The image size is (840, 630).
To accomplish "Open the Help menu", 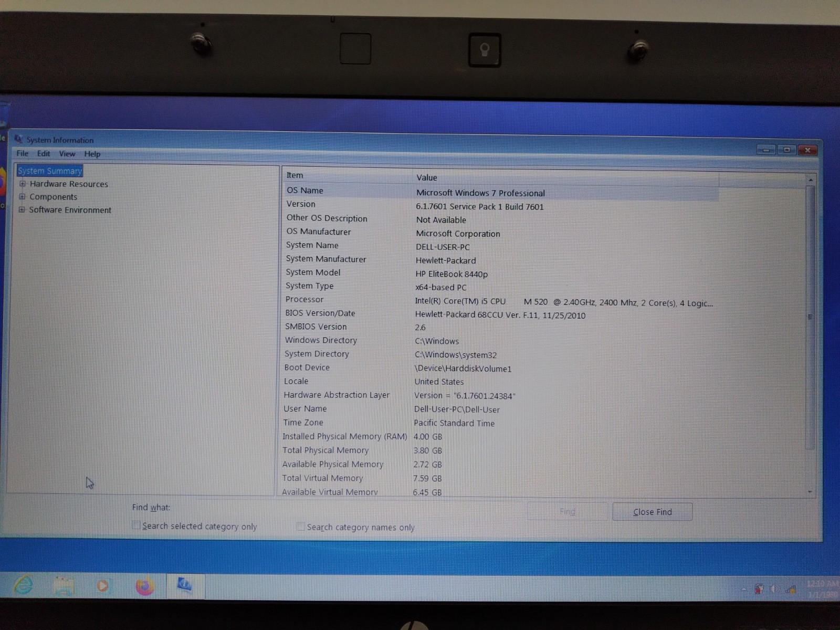I will click(x=92, y=154).
